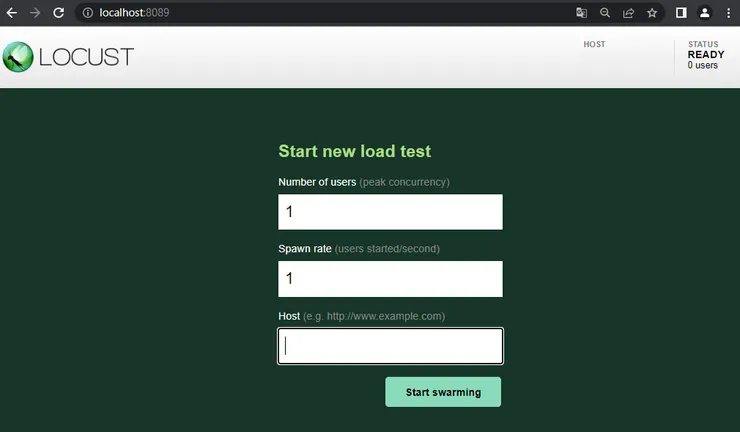Open the translate page icon
Viewport: 740px width, 432px height.
(x=581, y=13)
